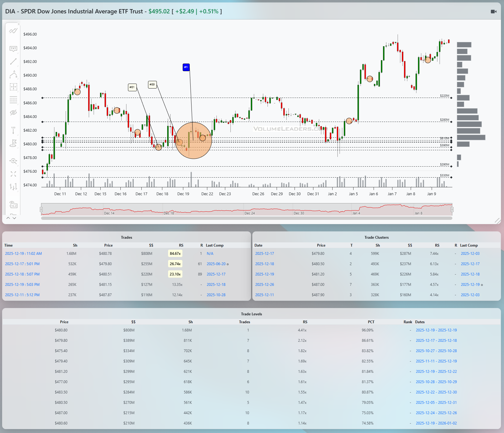Click the N/A last comp link
Image resolution: width=504 pixels, height=433 pixels.
[x=210, y=254]
